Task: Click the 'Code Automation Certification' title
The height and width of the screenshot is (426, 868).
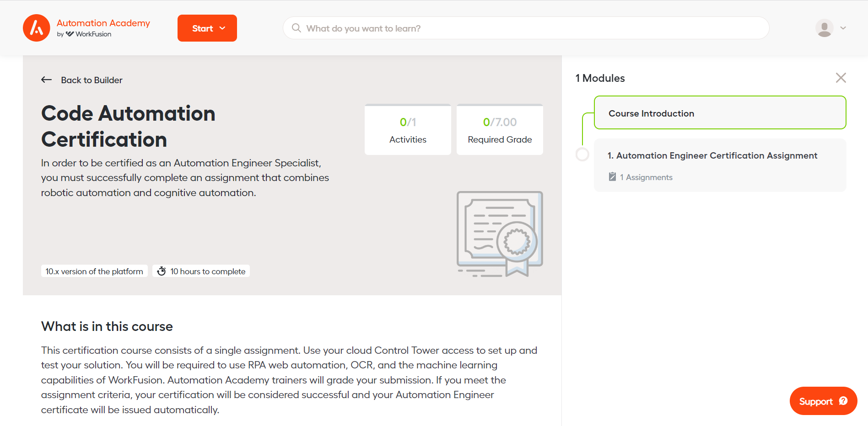Action: tap(128, 126)
